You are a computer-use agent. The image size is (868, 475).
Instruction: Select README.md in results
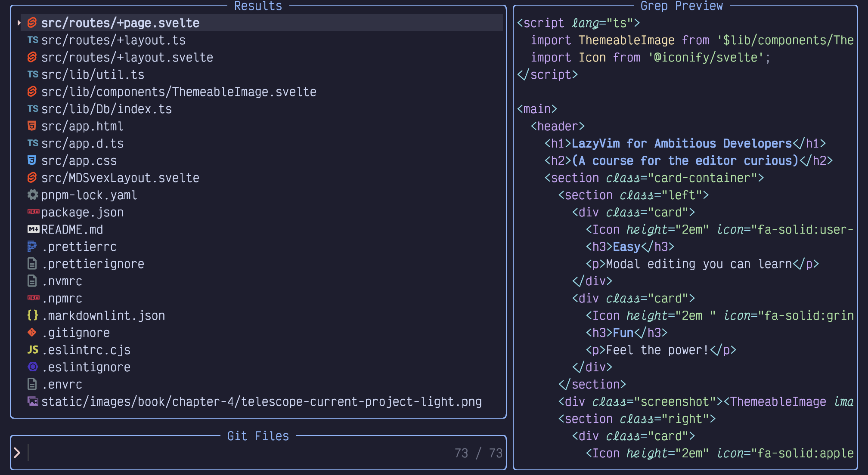(x=72, y=229)
